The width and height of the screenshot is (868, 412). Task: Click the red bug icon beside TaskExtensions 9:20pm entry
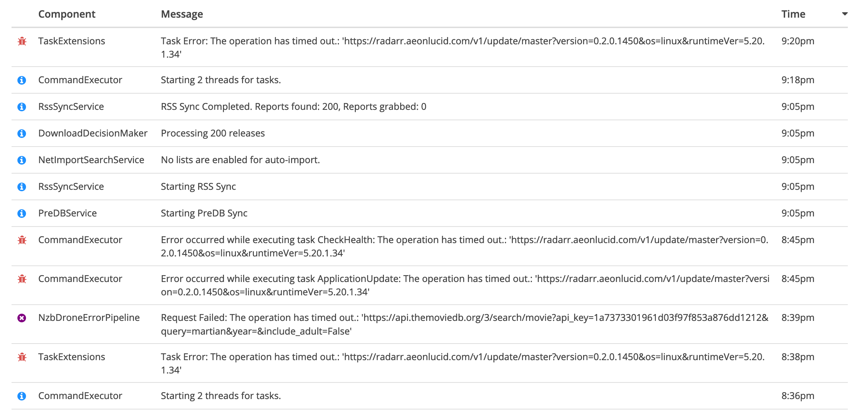(x=22, y=41)
